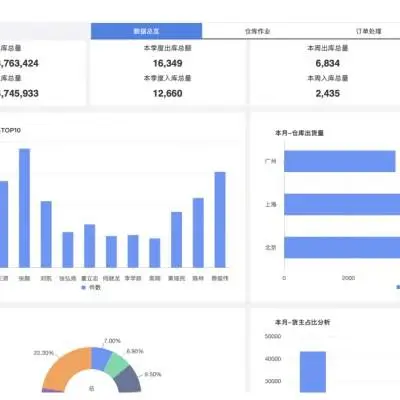400x400 pixels.
Task: Click the dark slate donut segment
Action: click(x=129, y=380)
